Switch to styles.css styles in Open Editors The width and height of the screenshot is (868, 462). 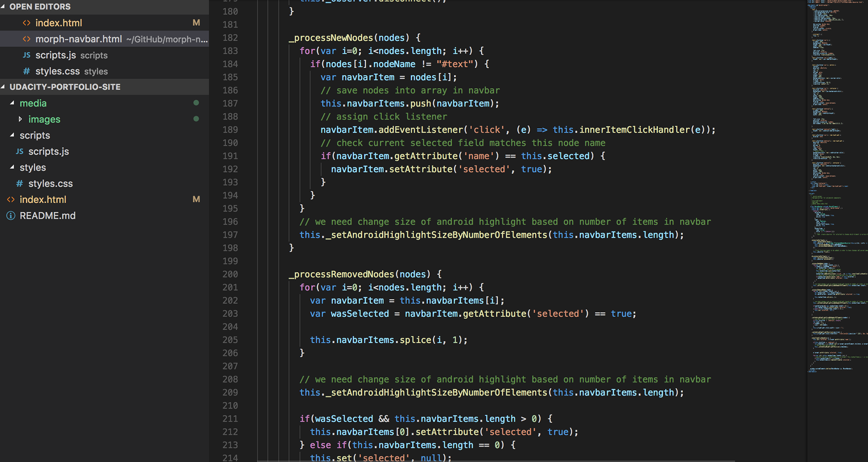click(x=57, y=71)
